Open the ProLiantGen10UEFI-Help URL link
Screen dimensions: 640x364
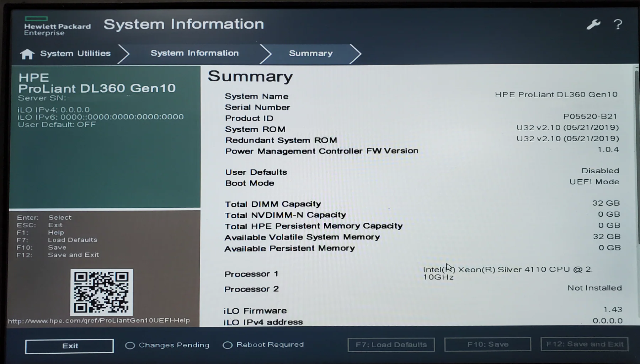[99, 321]
